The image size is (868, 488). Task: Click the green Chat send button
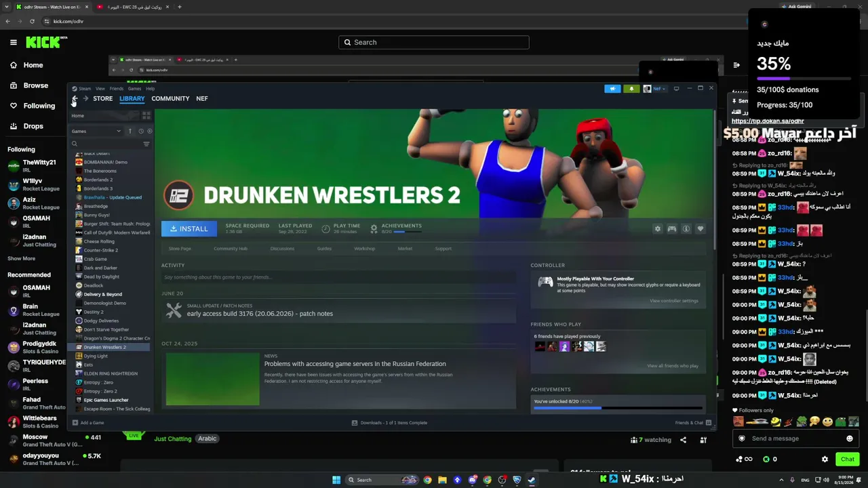[848, 459]
